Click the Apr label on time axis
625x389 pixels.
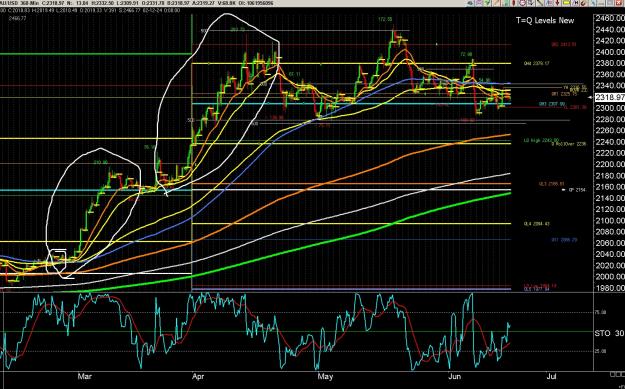(x=199, y=376)
